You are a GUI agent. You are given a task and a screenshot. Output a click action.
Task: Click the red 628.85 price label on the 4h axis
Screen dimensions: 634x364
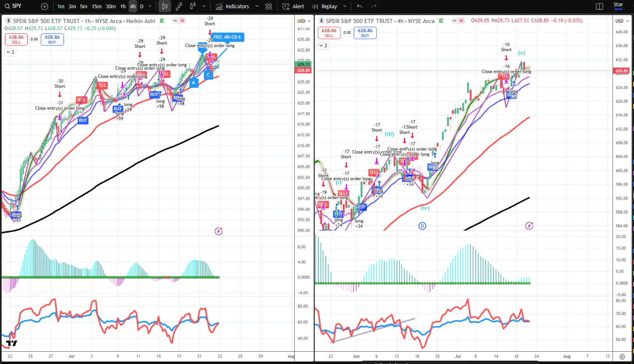pos(622,71)
